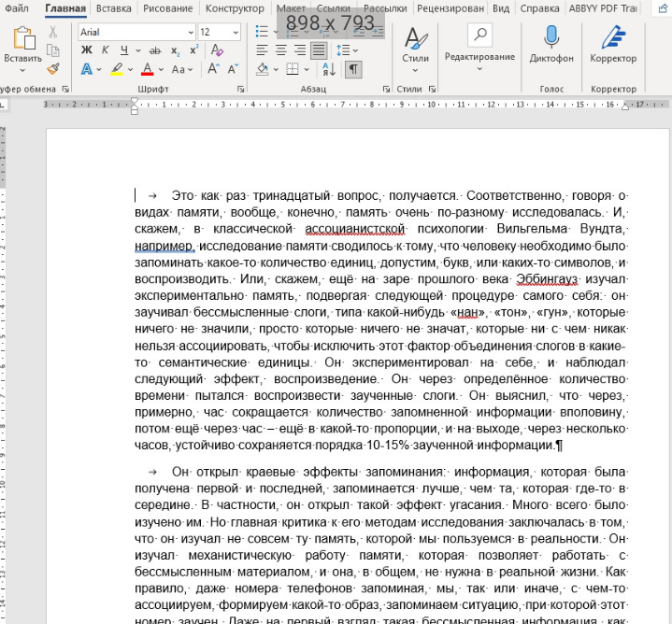Apply paragraph shading with paint bucket
The height and width of the screenshot is (624, 672).
coord(263,69)
